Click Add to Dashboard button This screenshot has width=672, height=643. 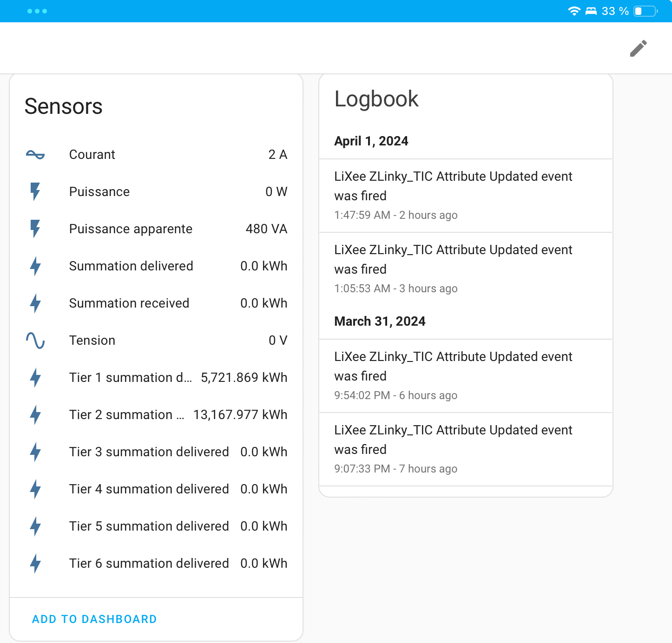(x=94, y=619)
